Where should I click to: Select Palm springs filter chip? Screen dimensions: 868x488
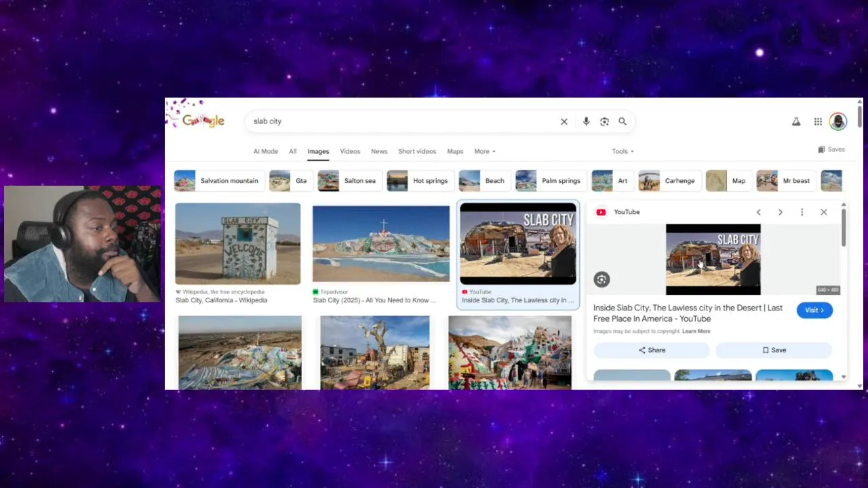point(550,181)
